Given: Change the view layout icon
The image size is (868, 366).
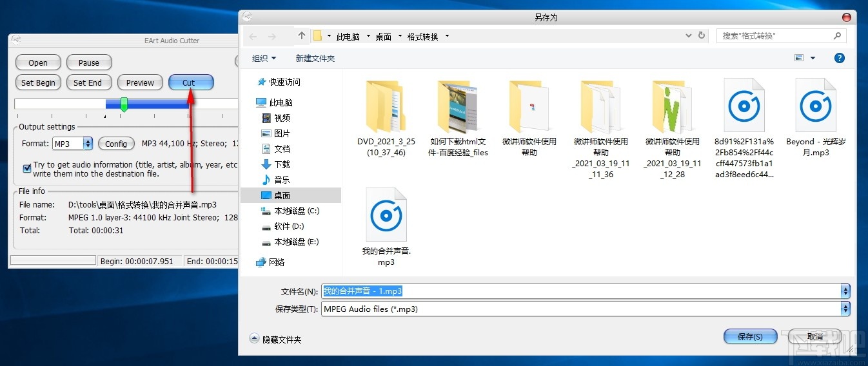Looking at the screenshot, I should point(799,58).
